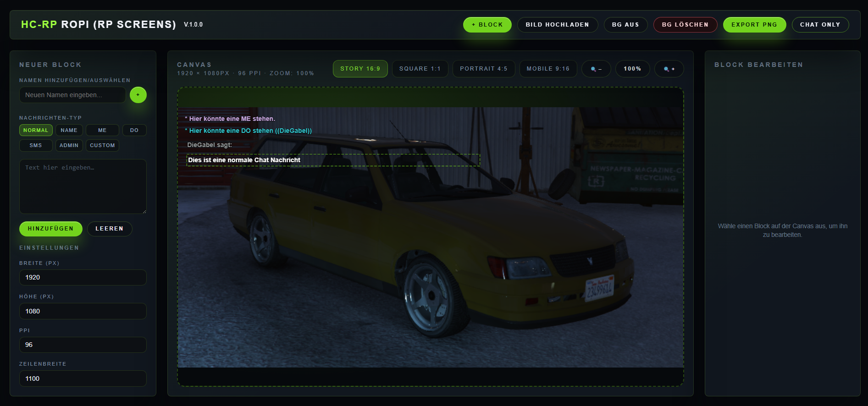Click the + Block button
This screenshot has width=868, height=406.
tap(487, 25)
